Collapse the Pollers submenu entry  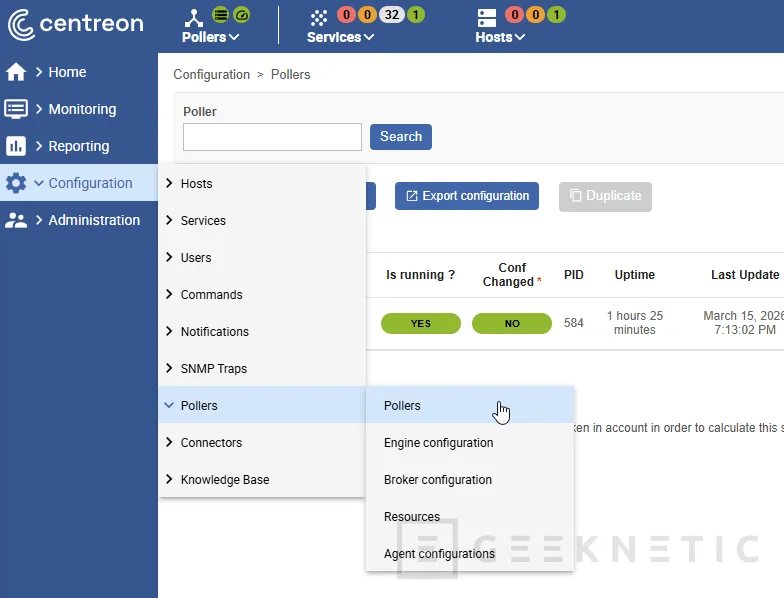[x=262, y=406]
